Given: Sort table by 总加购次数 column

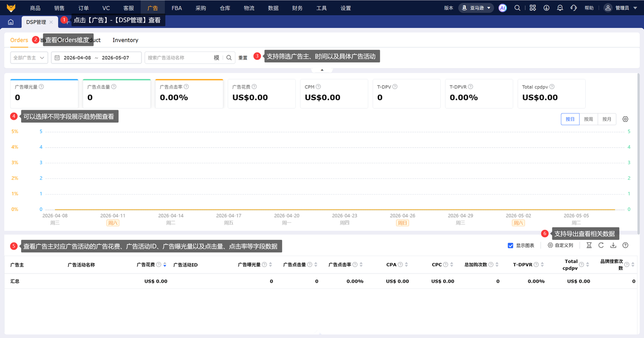Looking at the screenshot, I should (x=497, y=264).
